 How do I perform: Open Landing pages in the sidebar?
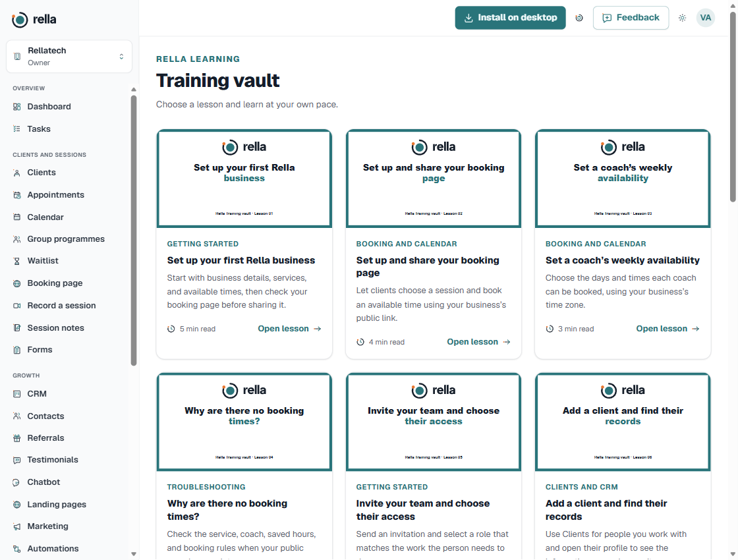(x=57, y=505)
